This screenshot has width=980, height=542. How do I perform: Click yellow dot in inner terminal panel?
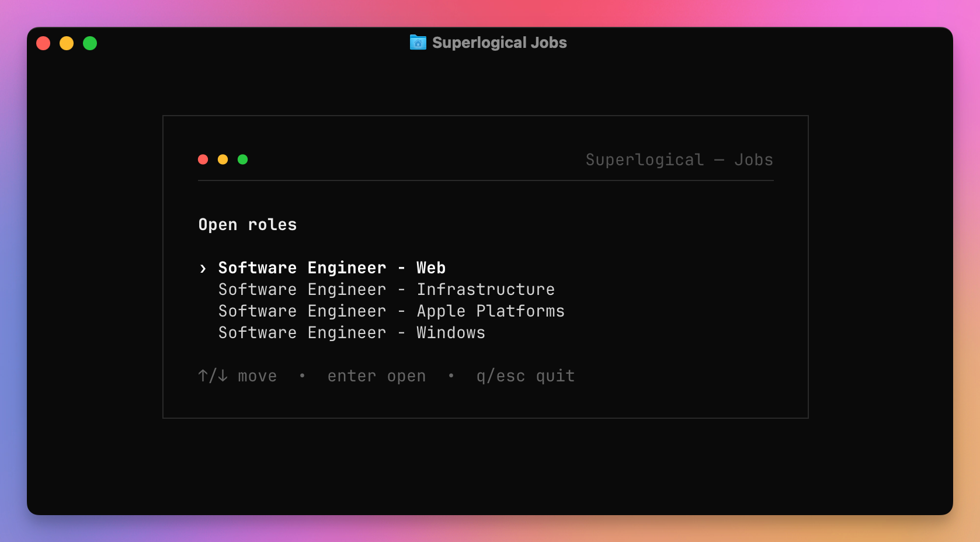tap(223, 159)
